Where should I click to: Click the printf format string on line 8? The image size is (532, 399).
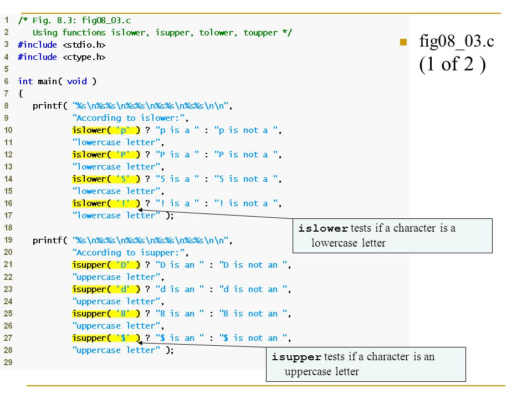point(150,106)
